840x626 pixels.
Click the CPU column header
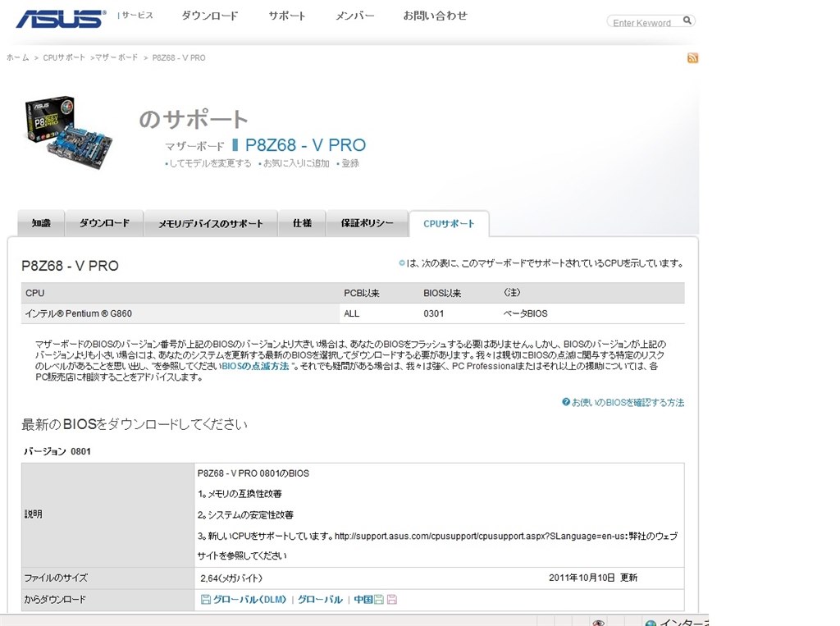(x=34, y=293)
